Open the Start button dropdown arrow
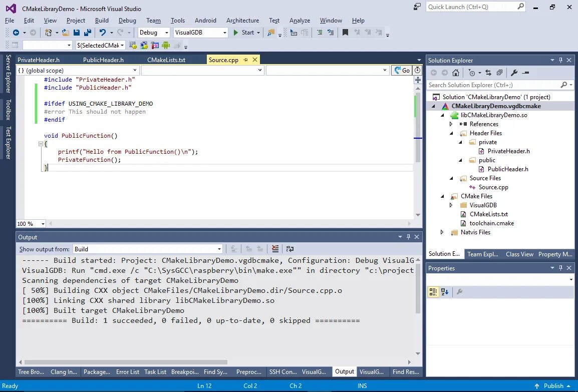 (258, 33)
